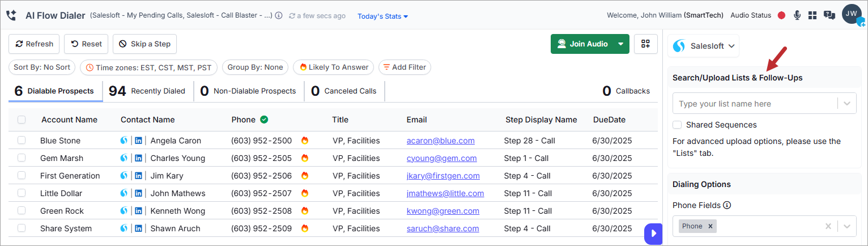The image size is (868, 246).
Task: Open LinkedIn icon for Angela Caron
Action: pos(138,141)
